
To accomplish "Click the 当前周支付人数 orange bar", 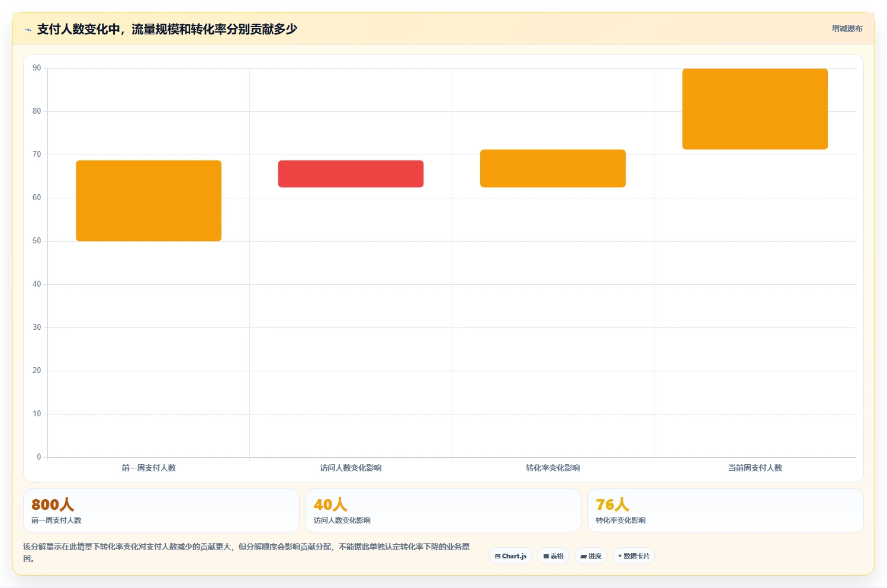I will [755, 109].
